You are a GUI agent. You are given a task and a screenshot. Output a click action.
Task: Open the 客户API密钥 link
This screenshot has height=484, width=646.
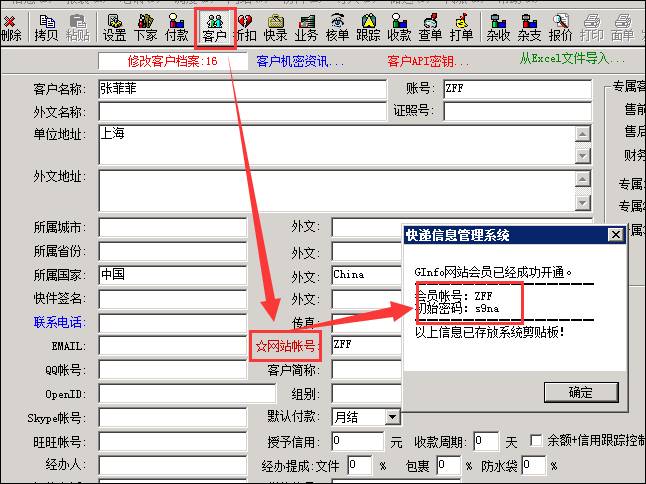[x=428, y=62]
